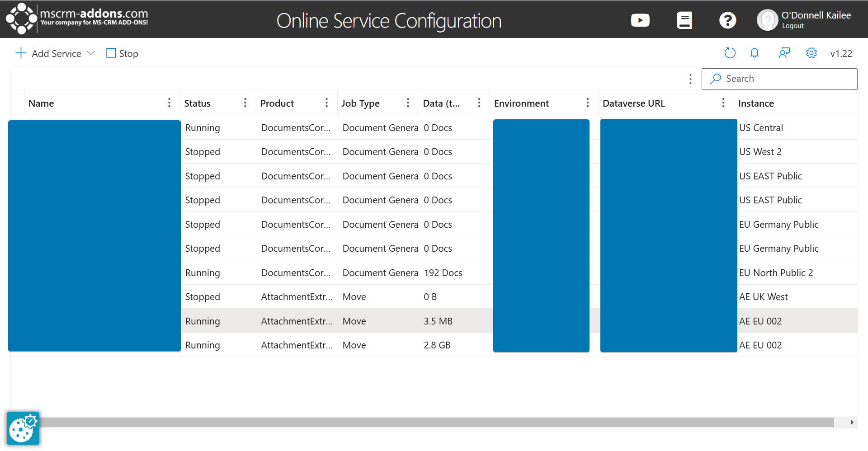Click the plus icon of Add Service

point(21,53)
